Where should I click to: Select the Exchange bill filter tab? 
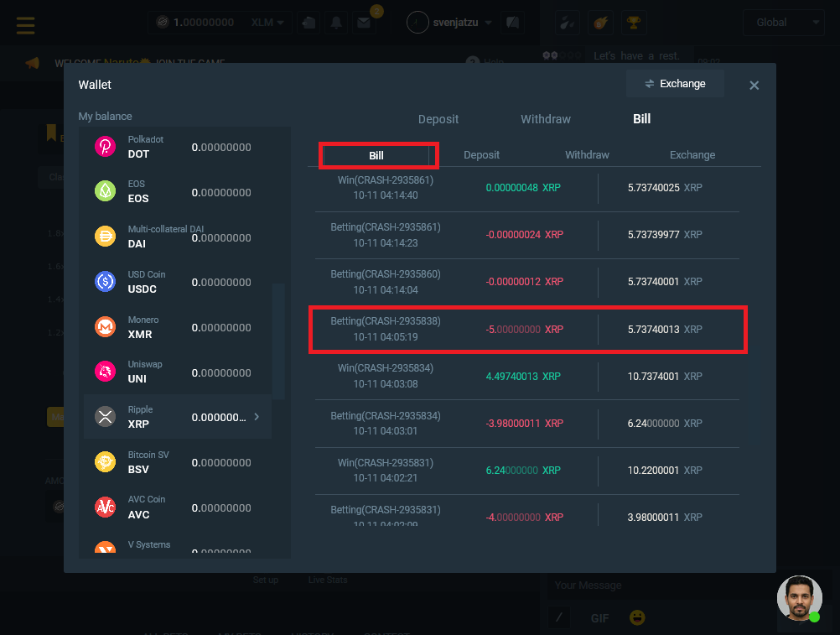pyautogui.click(x=692, y=155)
